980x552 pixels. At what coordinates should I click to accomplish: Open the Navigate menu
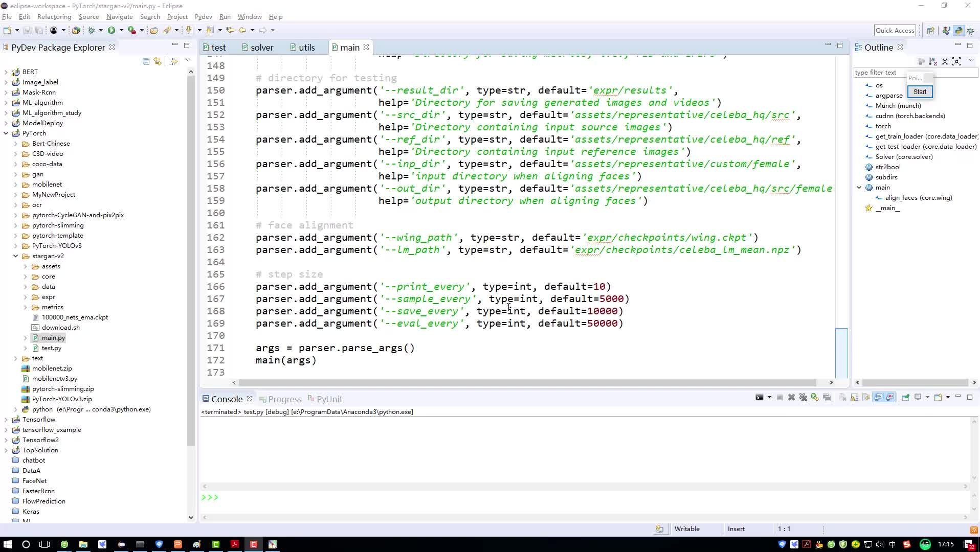coord(119,16)
